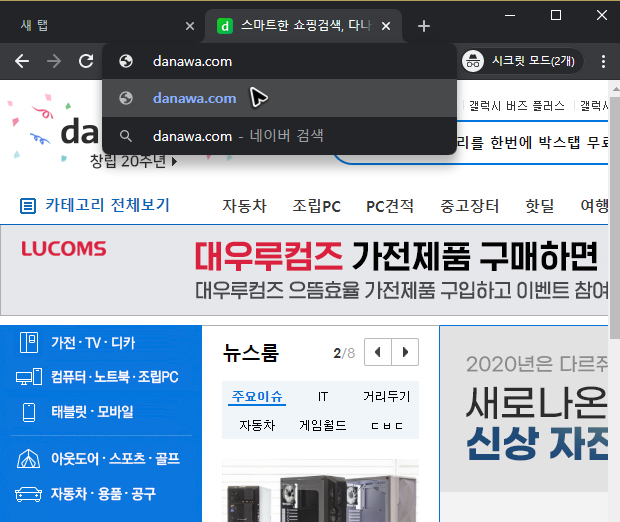Screen dimensions: 620x522
Task: Reload the page with the refresh icon
Action: point(86,61)
